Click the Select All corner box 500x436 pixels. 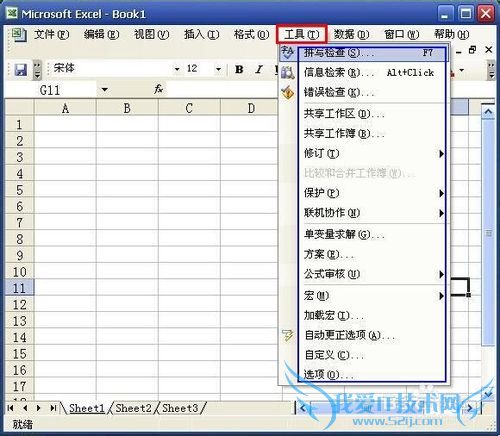click(x=20, y=108)
